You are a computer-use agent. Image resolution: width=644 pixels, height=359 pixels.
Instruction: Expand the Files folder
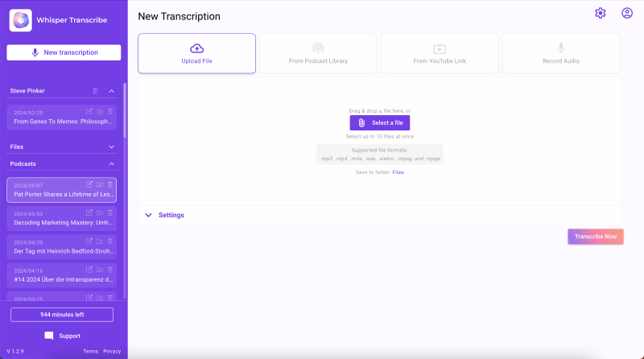(x=112, y=147)
